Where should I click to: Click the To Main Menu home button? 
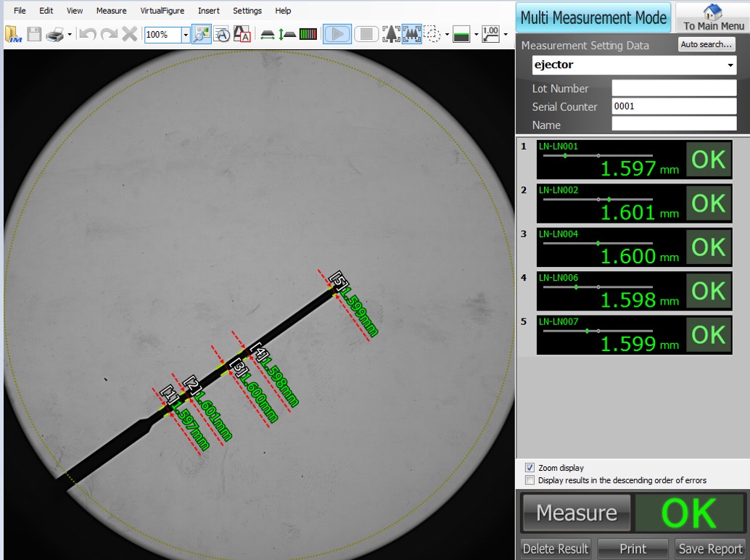713,17
